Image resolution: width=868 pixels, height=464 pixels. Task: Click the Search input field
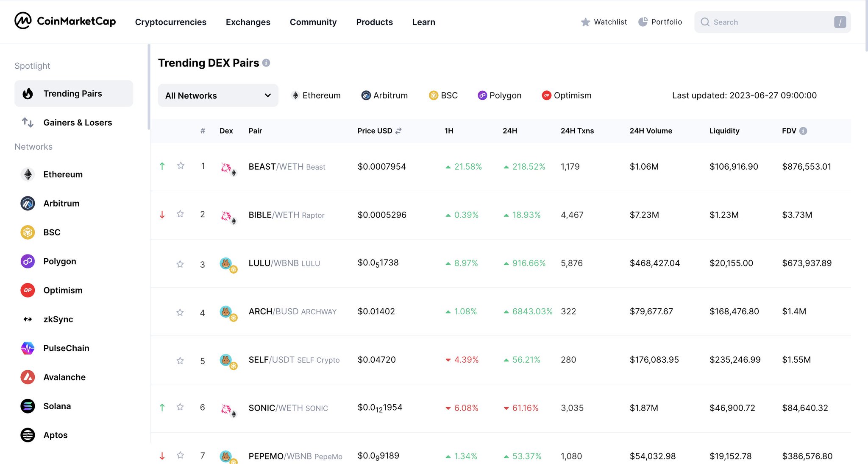tap(772, 22)
